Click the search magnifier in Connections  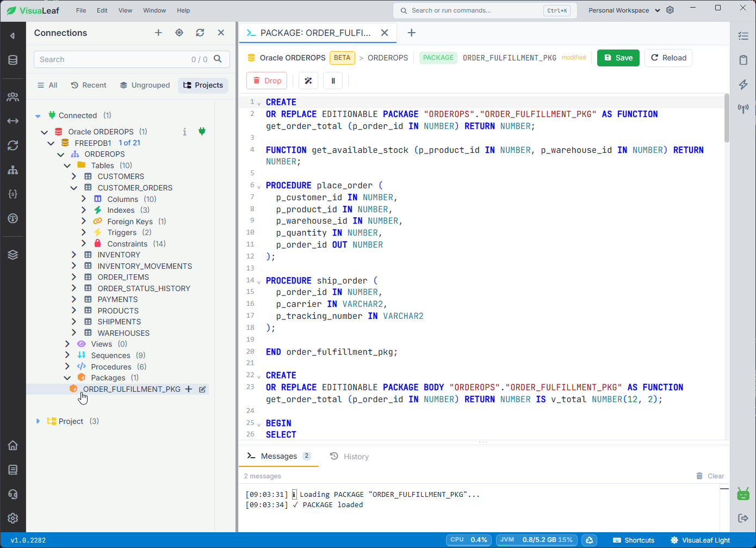pos(218,59)
